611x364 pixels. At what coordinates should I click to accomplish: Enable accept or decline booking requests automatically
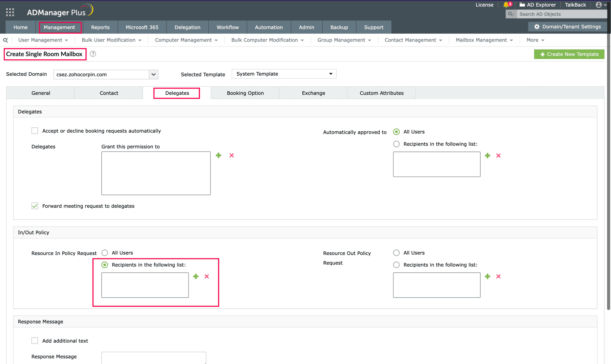tap(35, 131)
